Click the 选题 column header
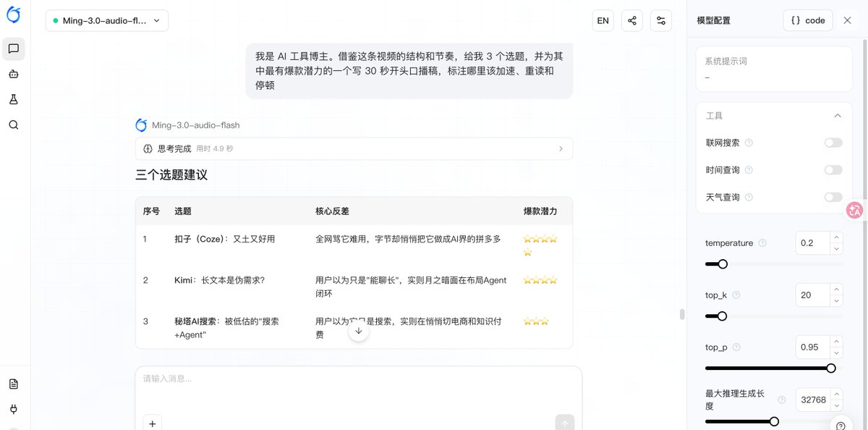The image size is (868, 430). pos(183,211)
